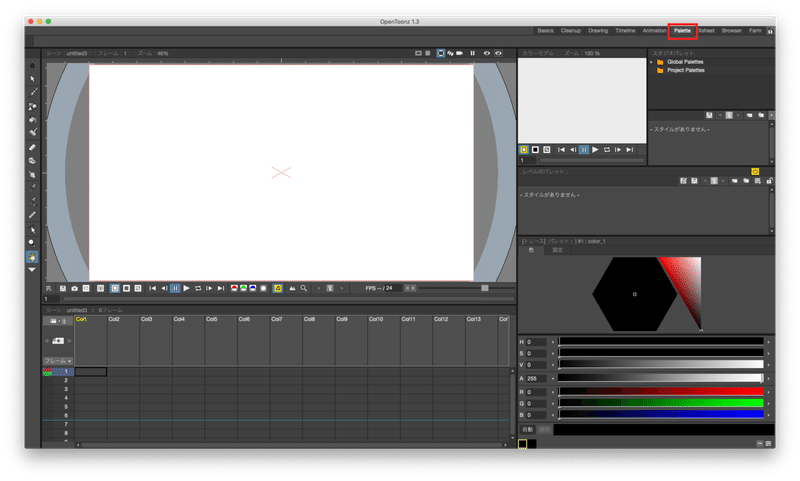Select the Fill bucket tool

pos(32,119)
